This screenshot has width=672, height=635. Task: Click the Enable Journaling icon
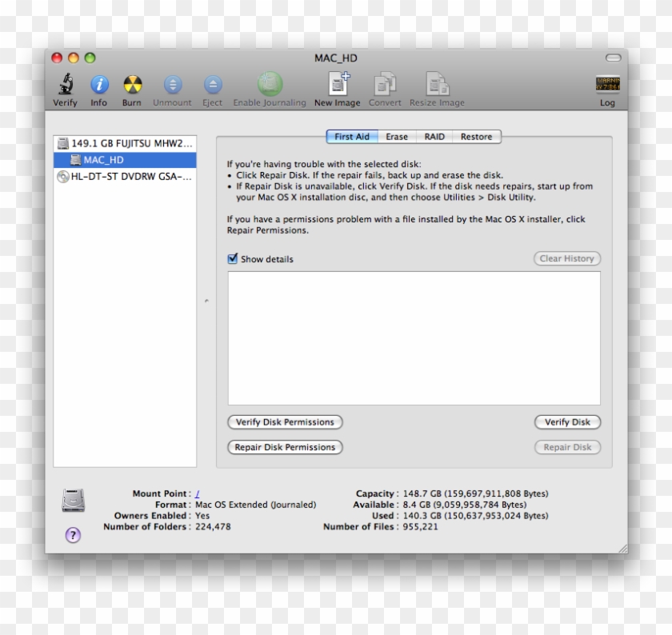point(269,84)
